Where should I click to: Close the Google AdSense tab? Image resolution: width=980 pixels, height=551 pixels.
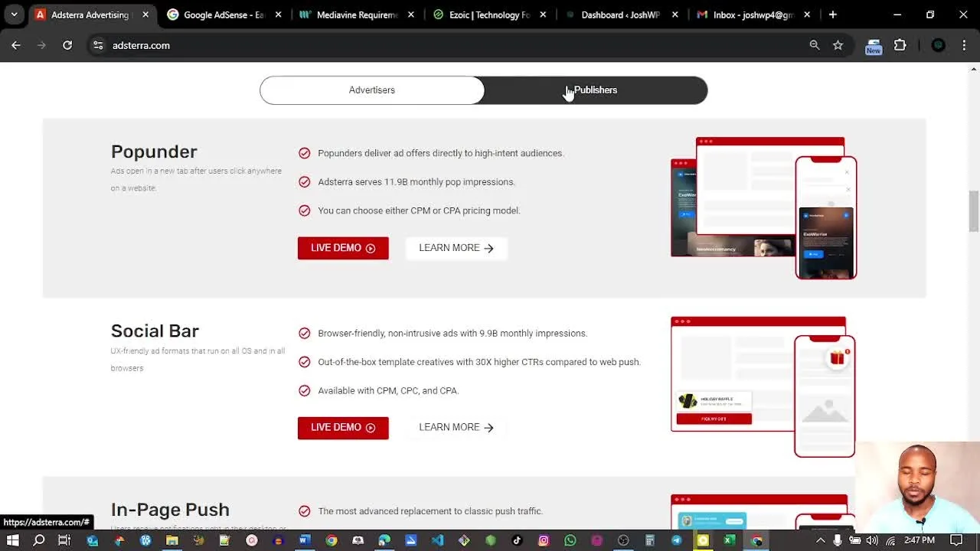pos(278,15)
